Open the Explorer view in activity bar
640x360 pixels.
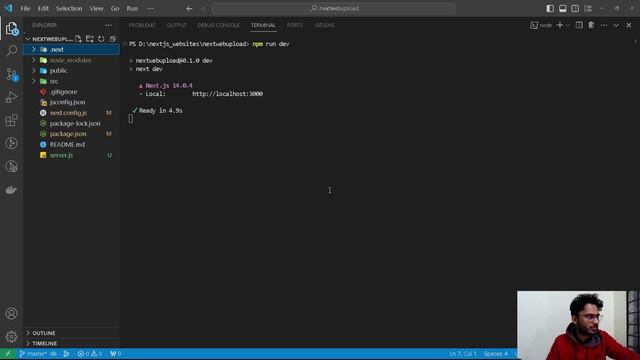click(x=11, y=29)
